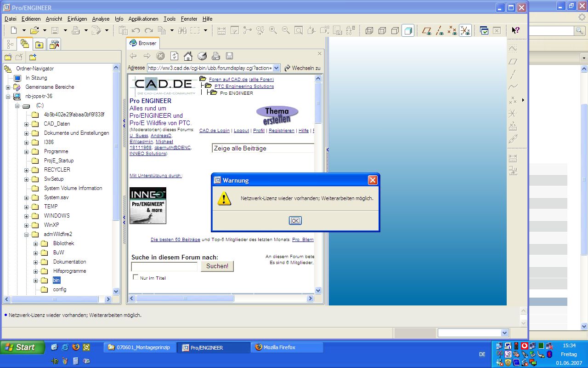The image size is (588, 368).
Task: Select the Datum Curve tool in right toolbar
Action: point(513,87)
